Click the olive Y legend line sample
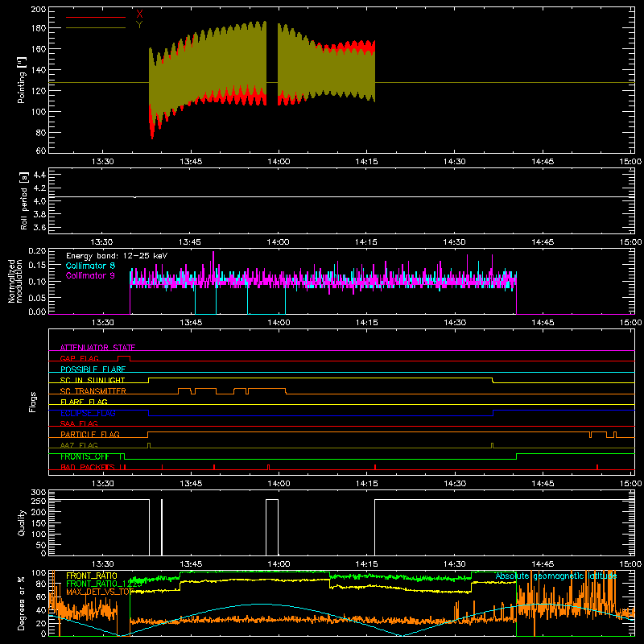The image size is (644, 644). tap(96, 28)
